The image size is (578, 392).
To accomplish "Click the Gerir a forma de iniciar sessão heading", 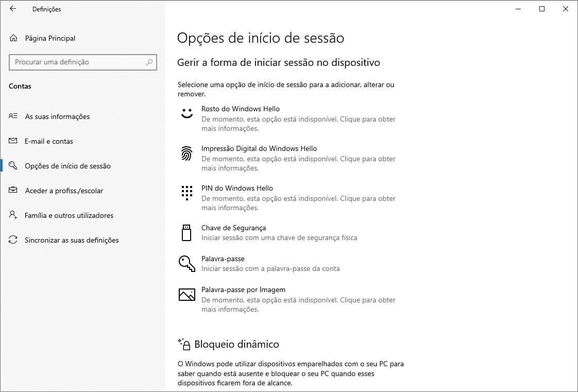I will (x=279, y=62).
